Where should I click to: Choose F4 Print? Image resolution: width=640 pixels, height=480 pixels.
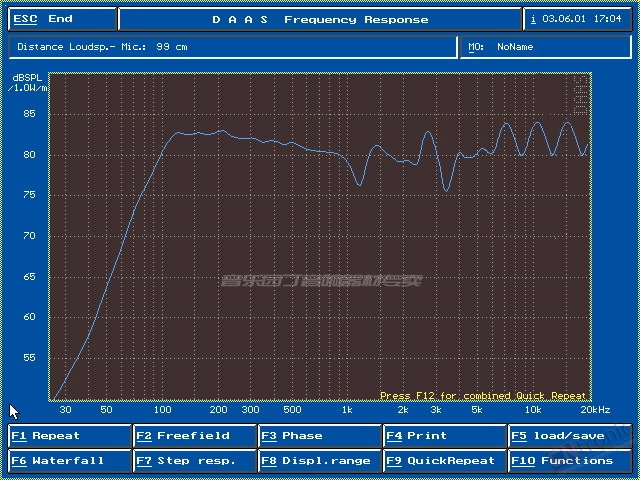point(445,436)
